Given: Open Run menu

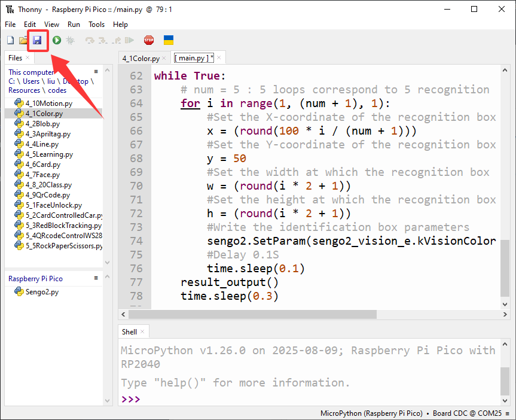Looking at the screenshot, I should pyautogui.click(x=74, y=25).
